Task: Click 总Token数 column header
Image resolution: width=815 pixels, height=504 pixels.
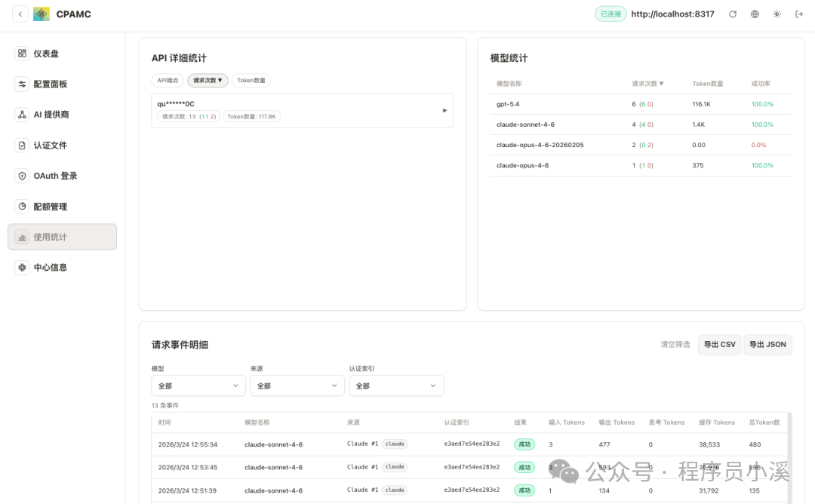Action: pos(764,423)
